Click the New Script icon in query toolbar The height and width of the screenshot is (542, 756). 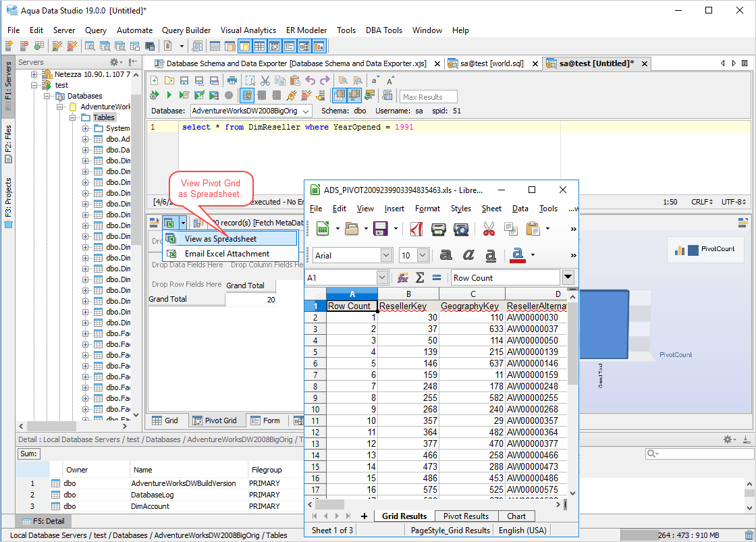pyautogui.click(x=155, y=80)
